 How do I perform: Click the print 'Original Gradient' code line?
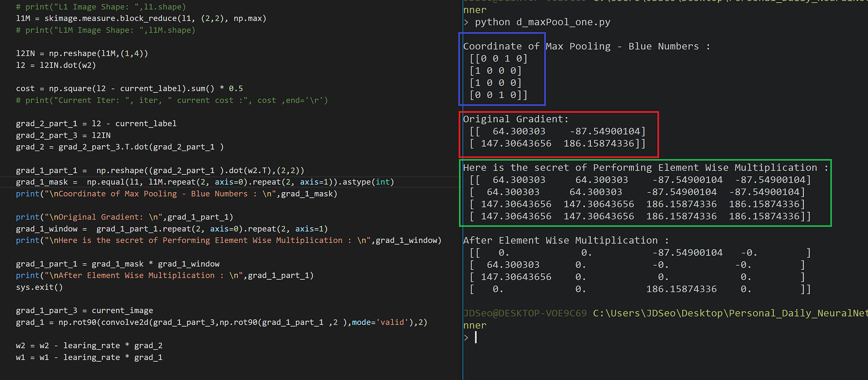click(125, 217)
